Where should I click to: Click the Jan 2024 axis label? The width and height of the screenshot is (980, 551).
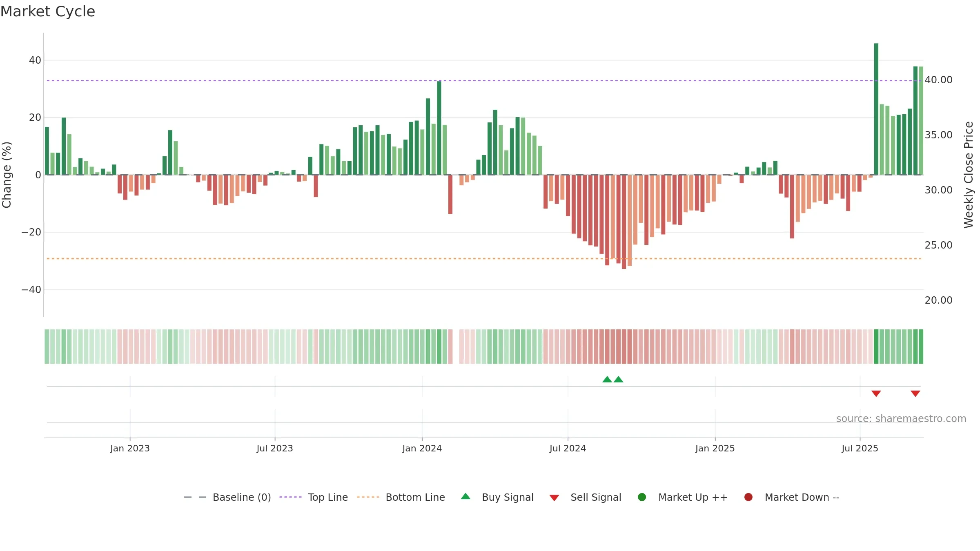[x=422, y=448]
